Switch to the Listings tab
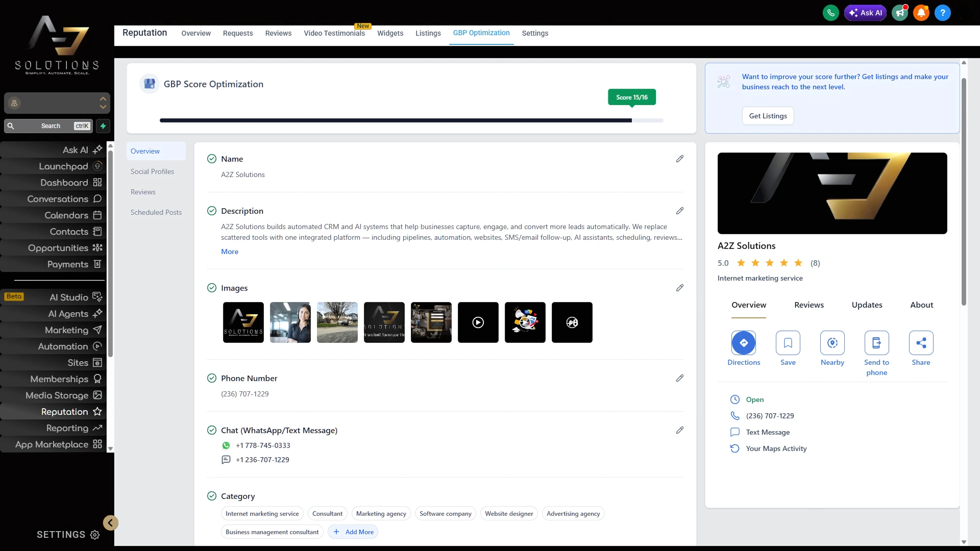Screen dimensions: 980x551 428,33
